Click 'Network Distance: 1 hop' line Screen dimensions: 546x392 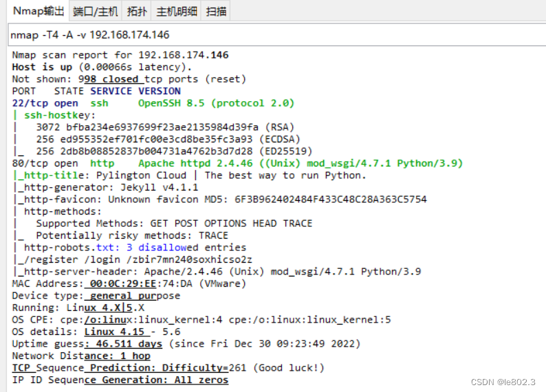click(81, 356)
